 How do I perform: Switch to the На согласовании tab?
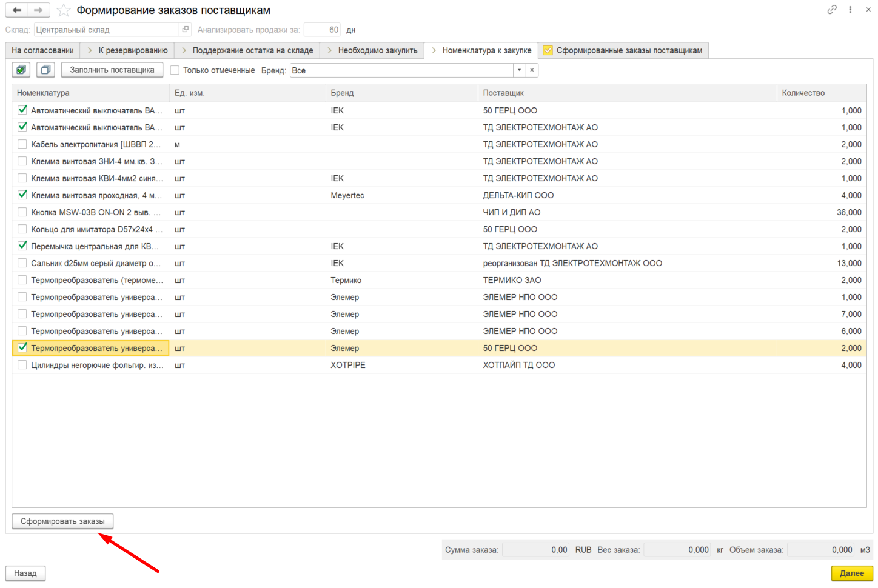[42, 50]
